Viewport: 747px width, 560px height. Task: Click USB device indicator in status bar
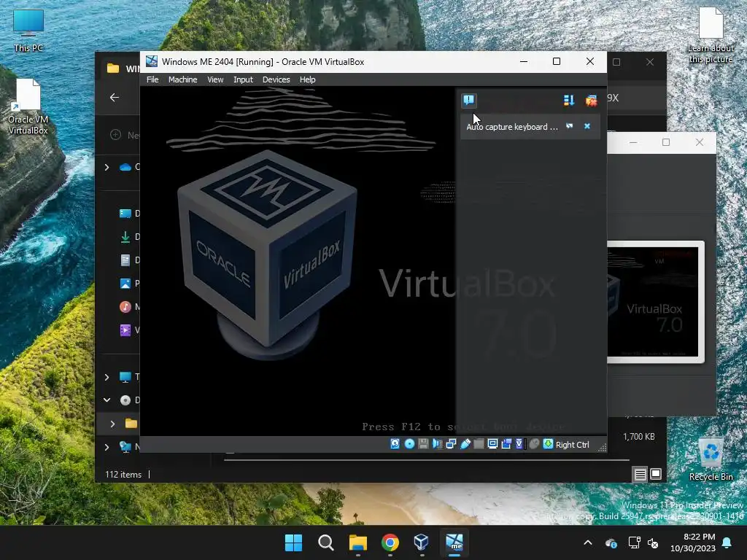465,444
